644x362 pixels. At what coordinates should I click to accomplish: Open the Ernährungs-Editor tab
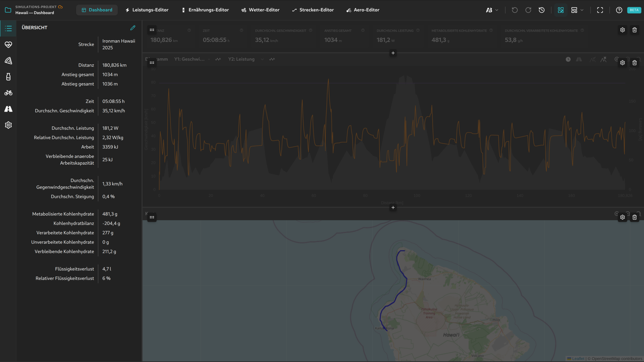click(205, 10)
